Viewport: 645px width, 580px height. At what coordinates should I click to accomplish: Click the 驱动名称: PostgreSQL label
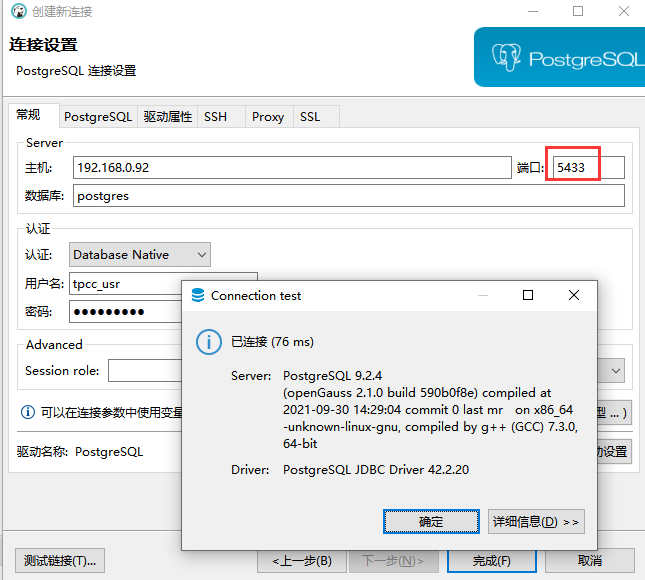click(x=80, y=452)
